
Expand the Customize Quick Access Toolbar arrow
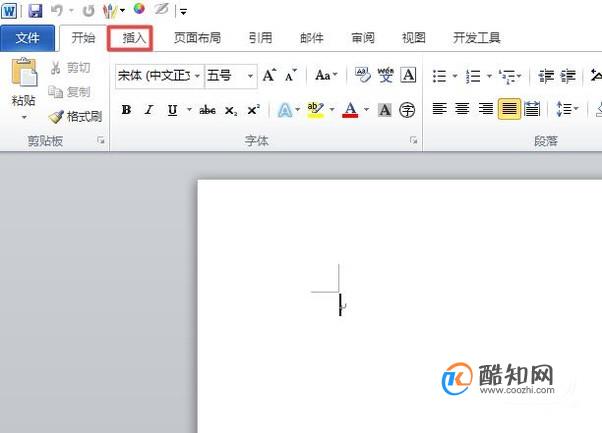(x=184, y=12)
